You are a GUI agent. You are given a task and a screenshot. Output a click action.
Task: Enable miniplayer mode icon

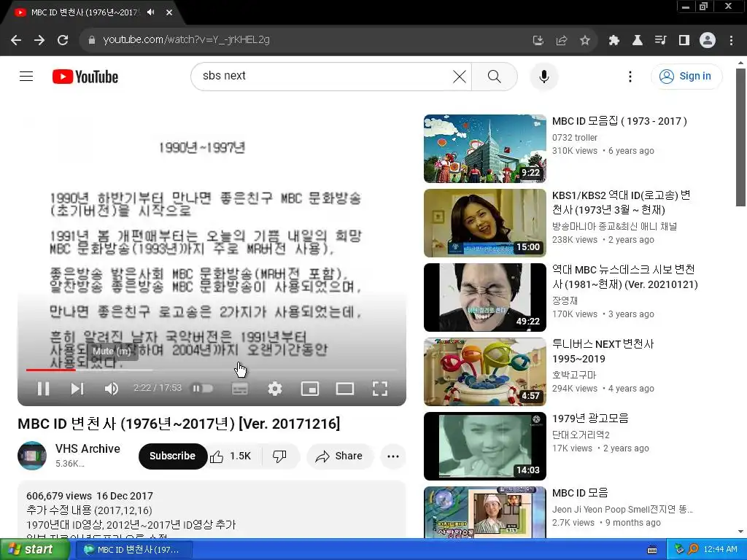click(x=310, y=389)
